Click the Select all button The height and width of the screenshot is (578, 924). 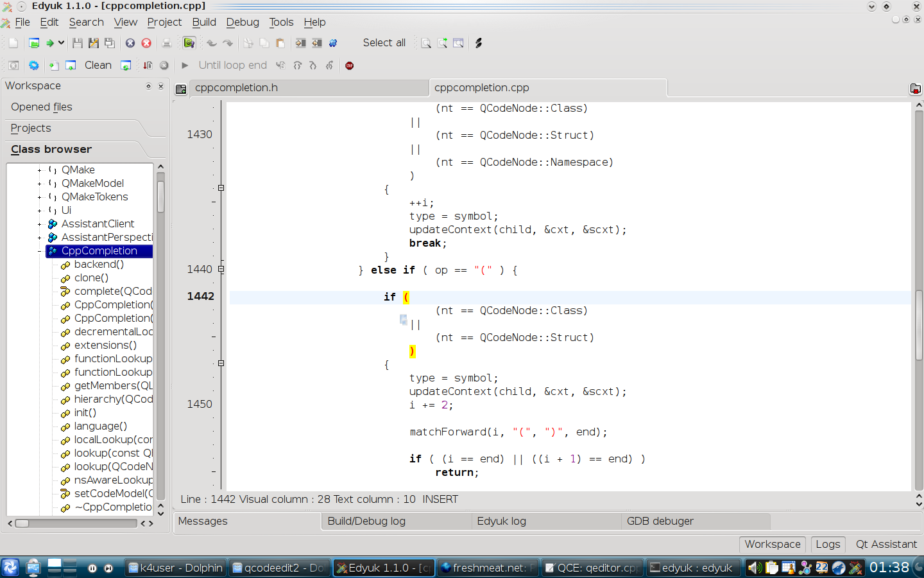[x=384, y=43]
